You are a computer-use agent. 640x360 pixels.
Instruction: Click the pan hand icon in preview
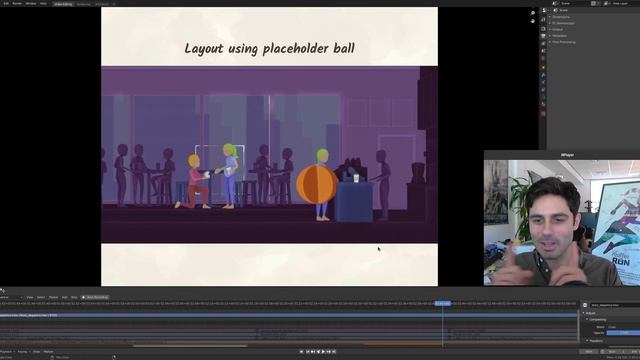tap(533, 21)
